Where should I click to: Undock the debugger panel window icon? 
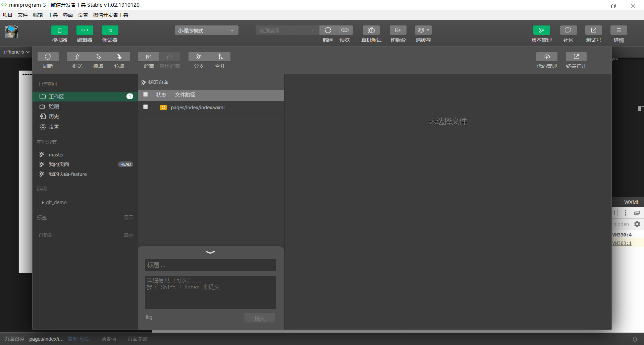pos(637,213)
